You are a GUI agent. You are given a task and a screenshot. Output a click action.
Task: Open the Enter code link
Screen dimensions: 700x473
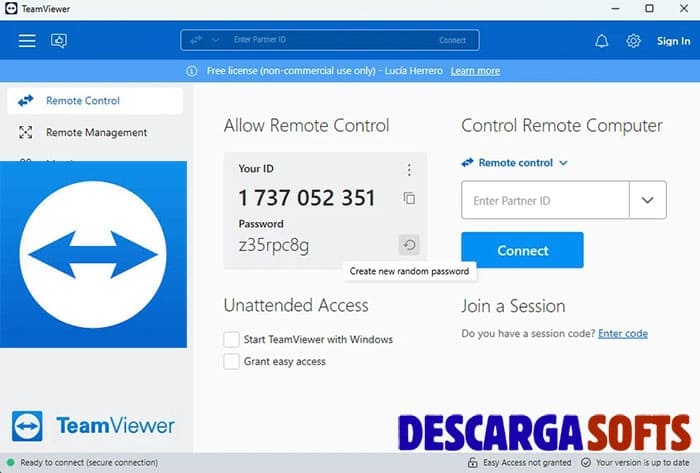(x=623, y=334)
